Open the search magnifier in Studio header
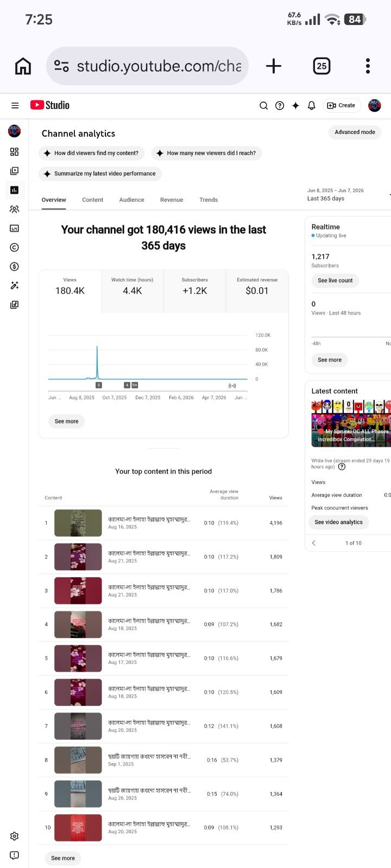Image resolution: width=391 pixels, height=868 pixels. (263, 106)
